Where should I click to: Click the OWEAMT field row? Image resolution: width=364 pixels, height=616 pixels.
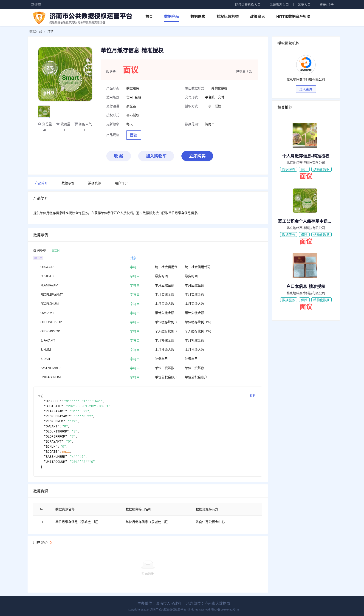point(148,313)
